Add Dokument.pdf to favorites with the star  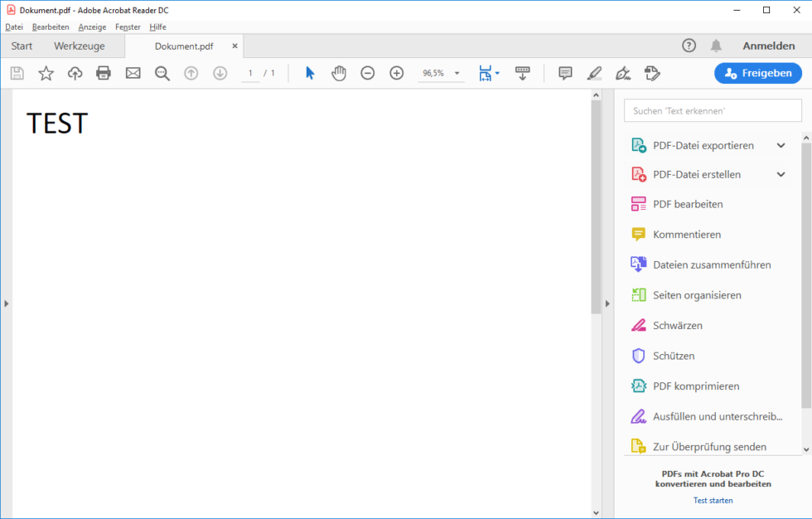point(46,73)
